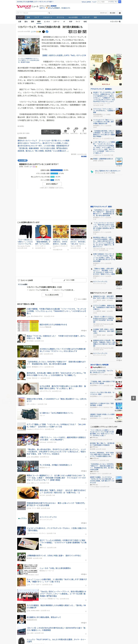Click the バランスの良い食事 poll bar

click(x=54, y=173)
